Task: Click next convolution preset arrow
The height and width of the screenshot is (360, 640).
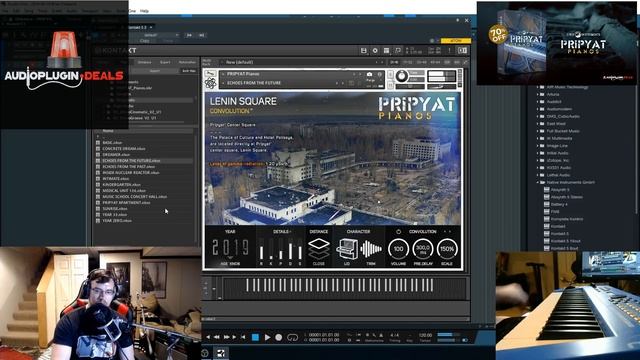Action: tap(450, 231)
